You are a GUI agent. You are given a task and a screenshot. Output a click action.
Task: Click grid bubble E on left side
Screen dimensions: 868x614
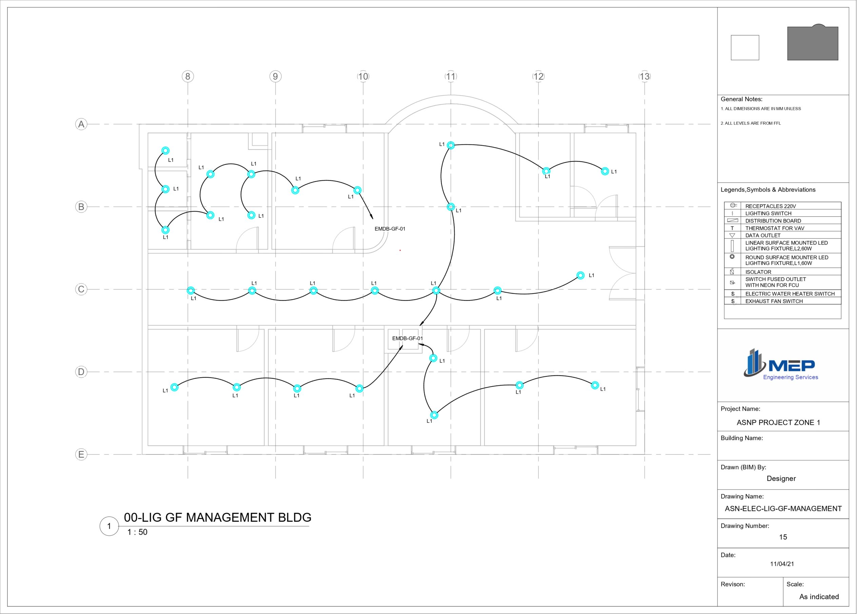pyautogui.click(x=81, y=454)
